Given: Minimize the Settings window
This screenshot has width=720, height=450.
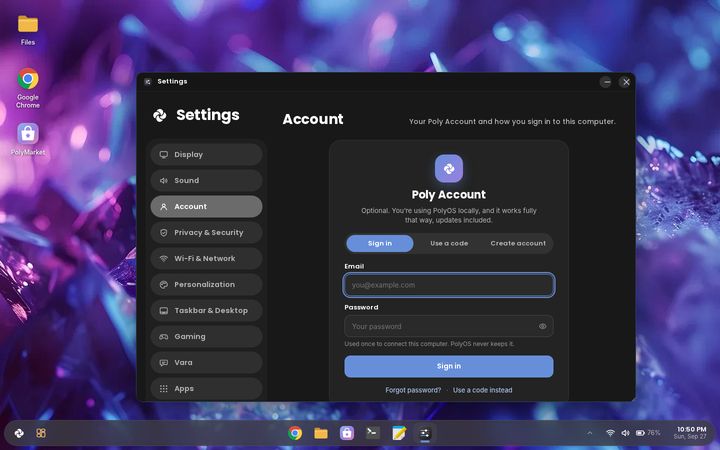Looking at the screenshot, I should coord(606,82).
